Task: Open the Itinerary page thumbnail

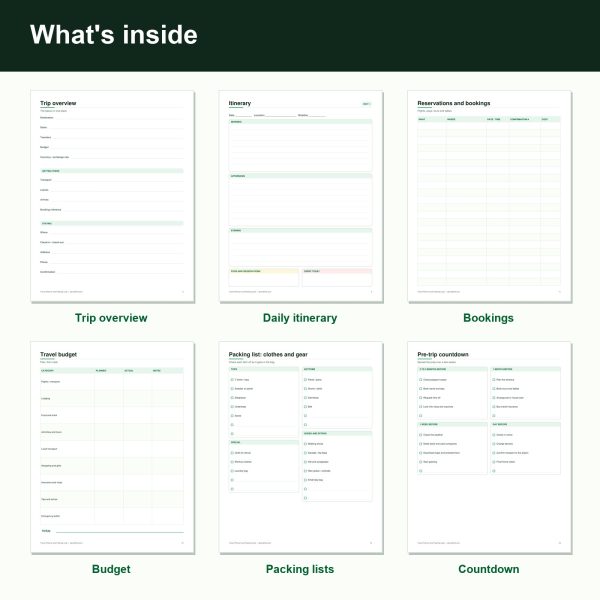Action: pyautogui.click(x=301, y=196)
